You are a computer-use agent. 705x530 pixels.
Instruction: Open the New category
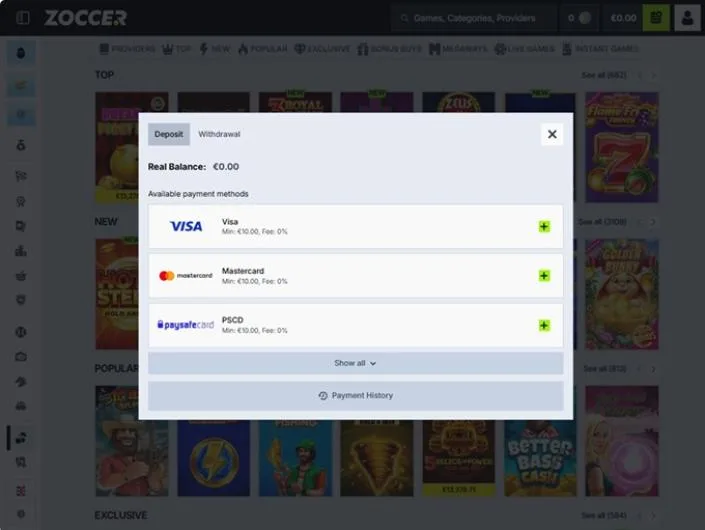(214, 49)
